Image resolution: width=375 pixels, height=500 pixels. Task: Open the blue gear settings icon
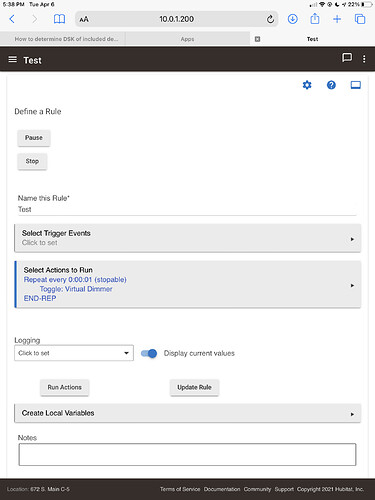click(307, 85)
